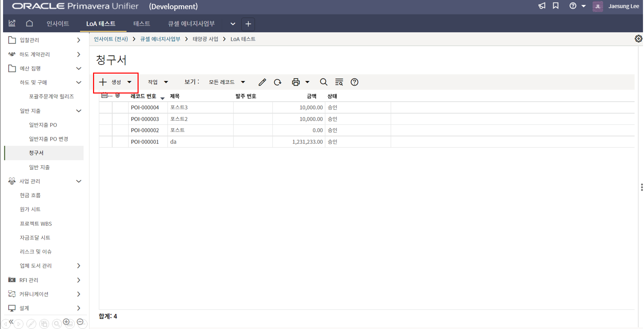The height and width of the screenshot is (329, 644).
Task: Go to the home icon tab
Action: [x=30, y=24]
